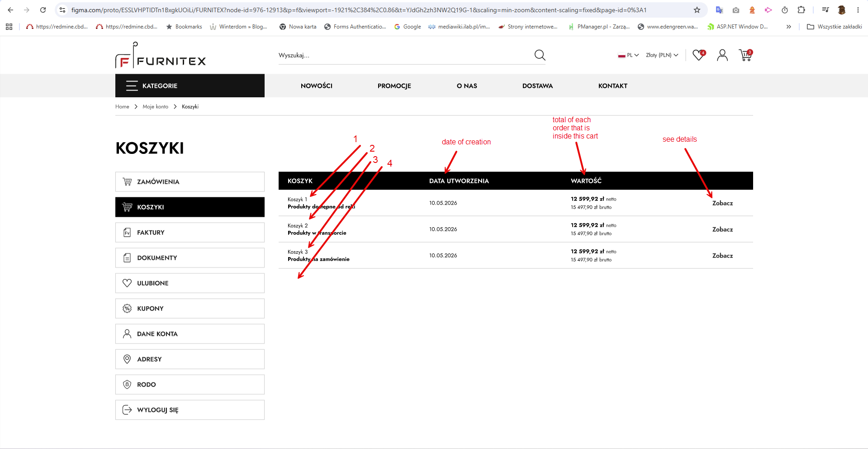Open the Promocje menu item
Image resolution: width=868 pixels, height=449 pixels.
pos(394,86)
